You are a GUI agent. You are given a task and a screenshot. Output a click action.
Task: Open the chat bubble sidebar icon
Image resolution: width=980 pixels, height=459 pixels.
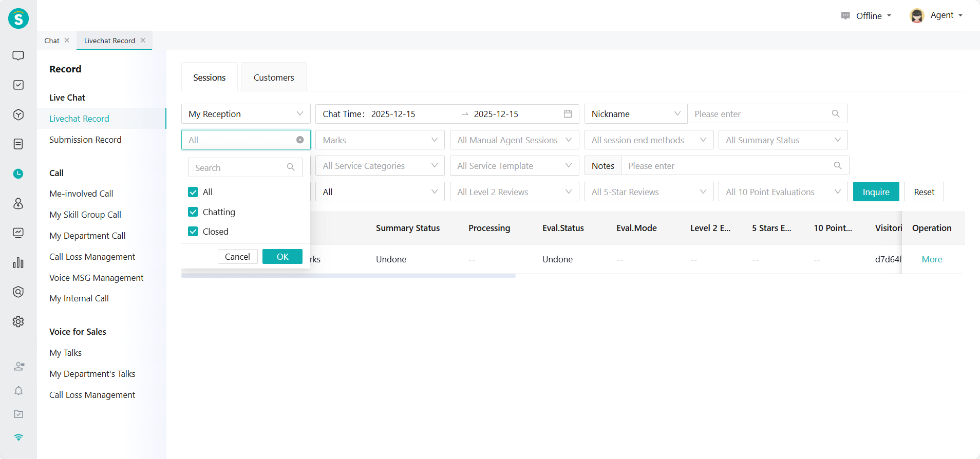18,55
